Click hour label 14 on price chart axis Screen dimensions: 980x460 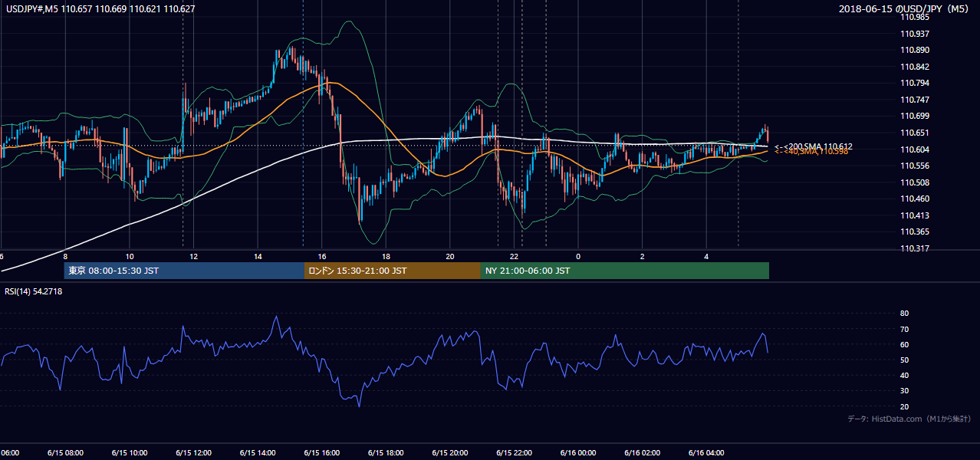tap(258, 256)
